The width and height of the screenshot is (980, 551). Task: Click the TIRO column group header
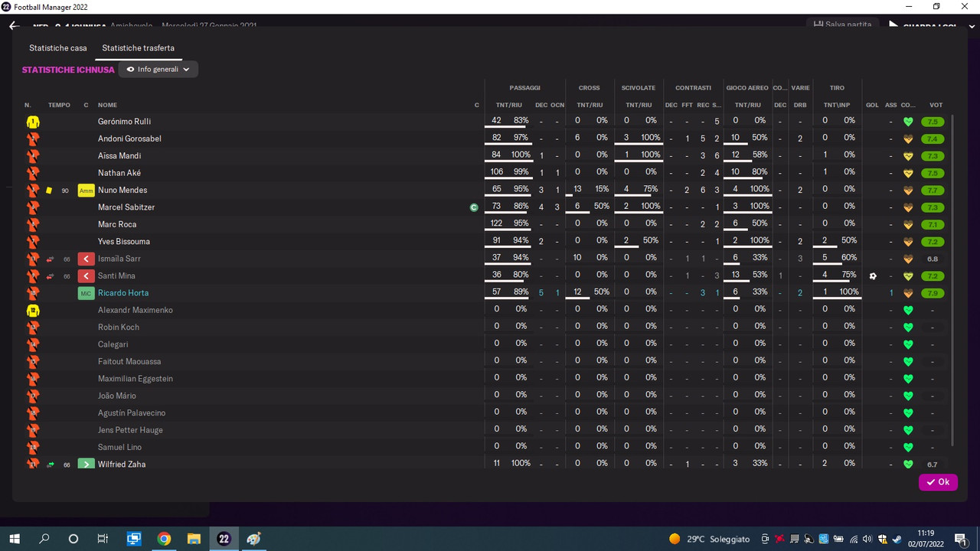[837, 88]
